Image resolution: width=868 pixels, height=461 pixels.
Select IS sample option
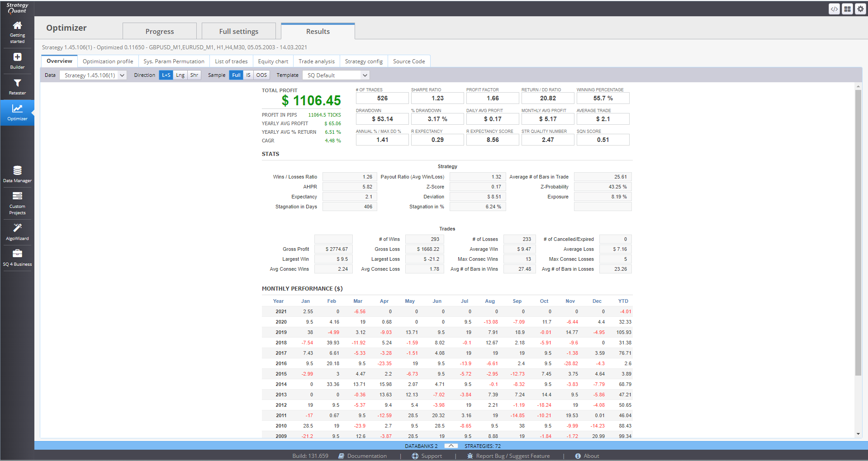click(x=248, y=75)
